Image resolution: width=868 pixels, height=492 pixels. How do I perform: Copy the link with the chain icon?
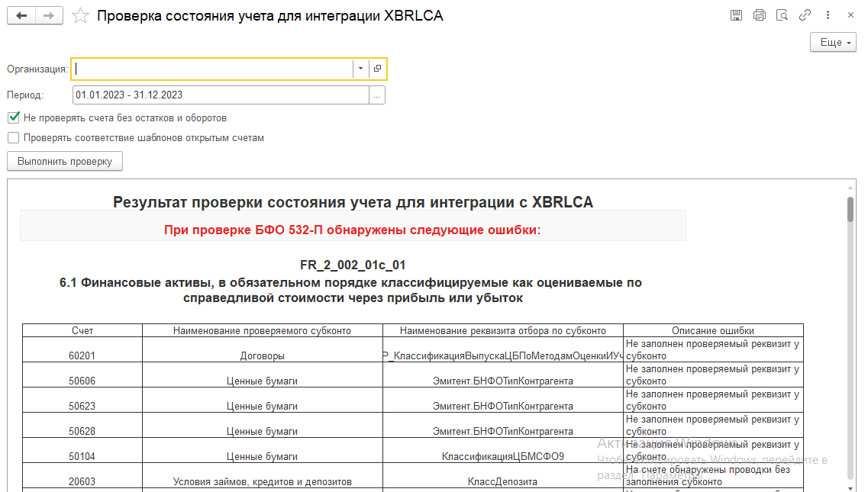(x=805, y=15)
